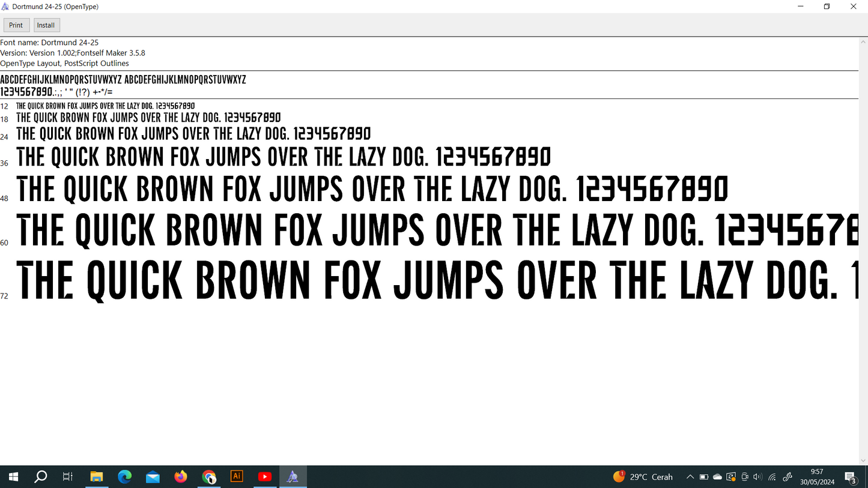Open YouTube app on the taskbar
This screenshot has height=488, width=868.
[x=265, y=477]
